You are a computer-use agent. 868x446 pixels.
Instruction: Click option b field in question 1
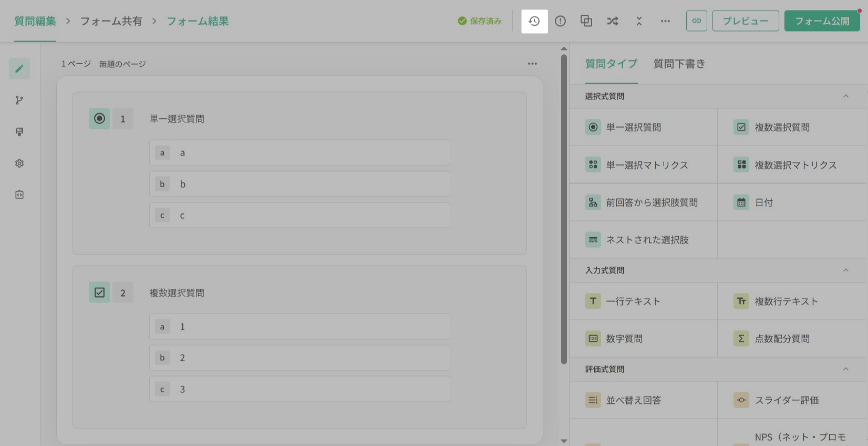pyautogui.click(x=299, y=184)
